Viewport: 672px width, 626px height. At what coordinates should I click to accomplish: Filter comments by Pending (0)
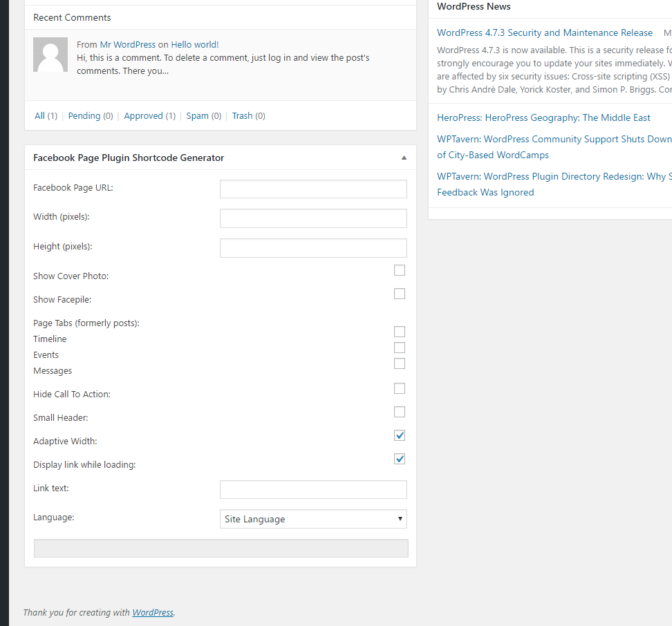coord(91,115)
